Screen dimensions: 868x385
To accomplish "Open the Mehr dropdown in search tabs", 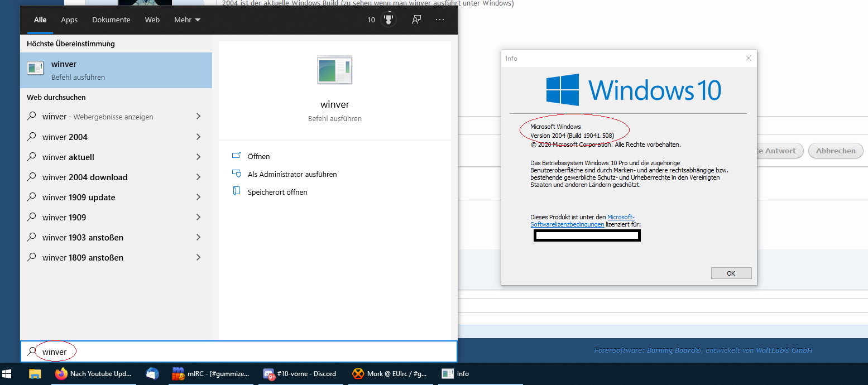I will (187, 20).
